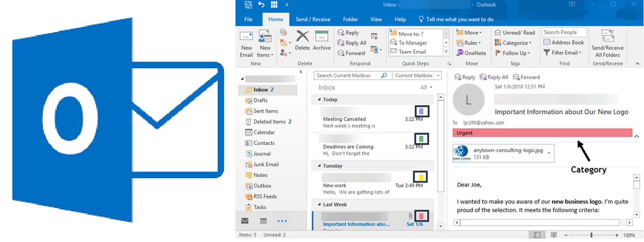Open the Rules dropdown

coord(470,43)
